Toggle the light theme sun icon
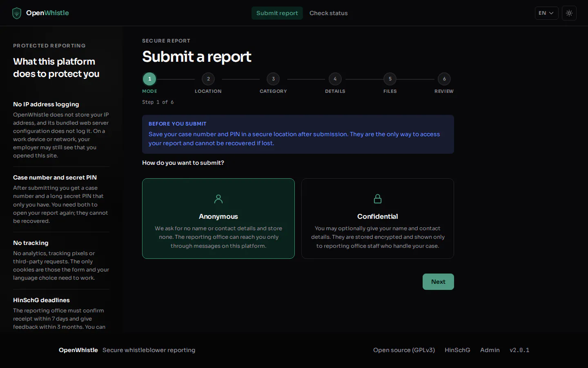 coord(569,13)
